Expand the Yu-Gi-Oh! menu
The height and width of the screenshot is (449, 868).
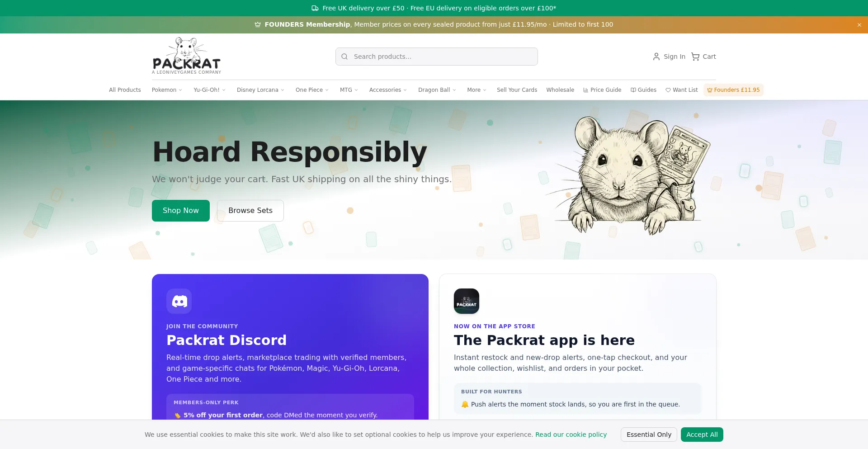click(x=209, y=90)
